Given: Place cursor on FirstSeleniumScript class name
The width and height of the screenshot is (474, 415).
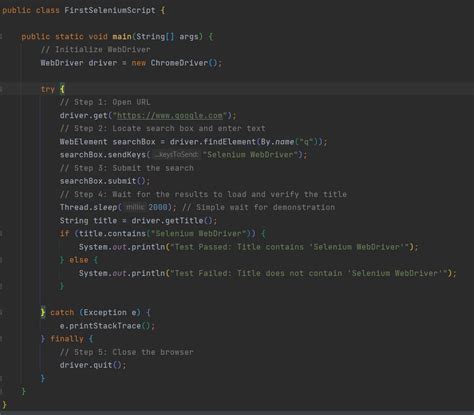Looking at the screenshot, I should click(x=110, y=10).
